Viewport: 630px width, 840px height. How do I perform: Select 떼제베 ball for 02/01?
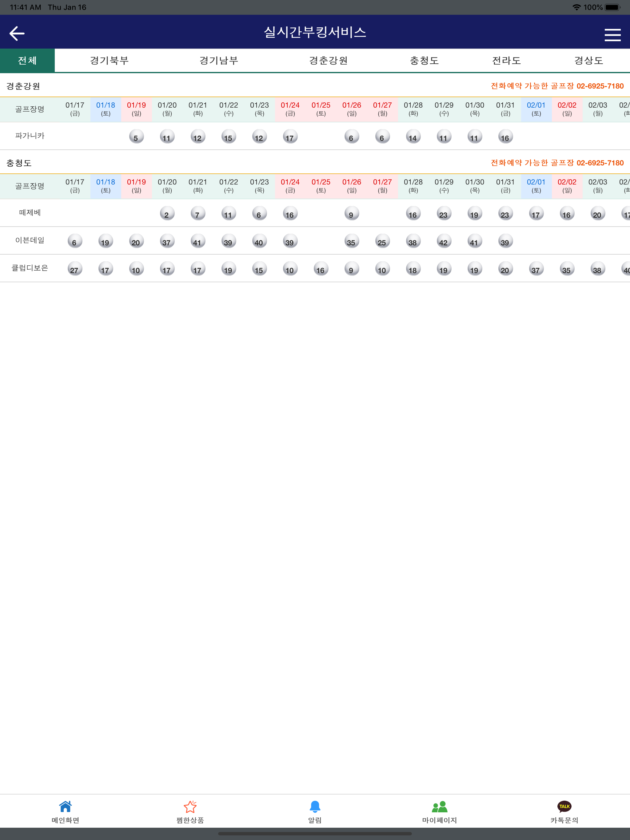point(536,213)
